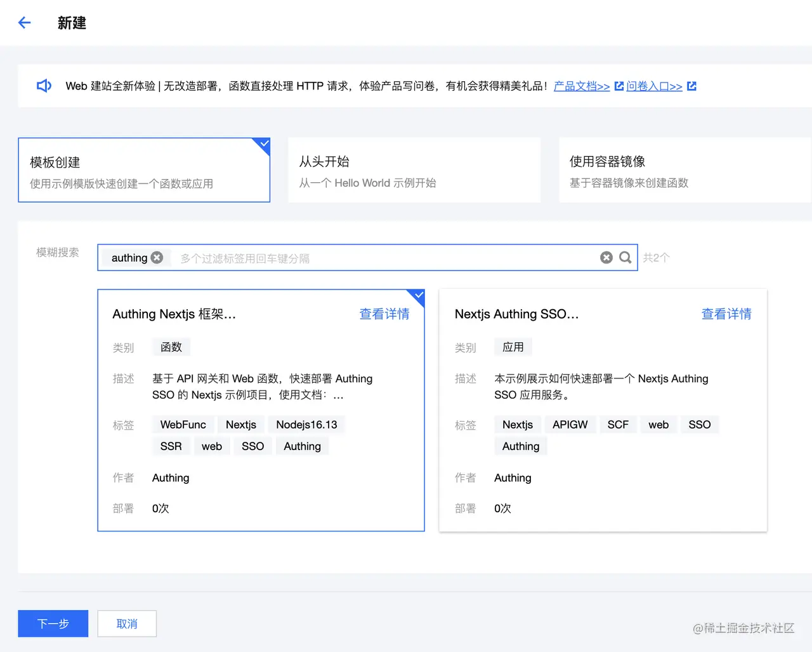This screenshot has width=812, height=652.
Task: Select the 使用容器镜像 option card
Action: point(684,170)
